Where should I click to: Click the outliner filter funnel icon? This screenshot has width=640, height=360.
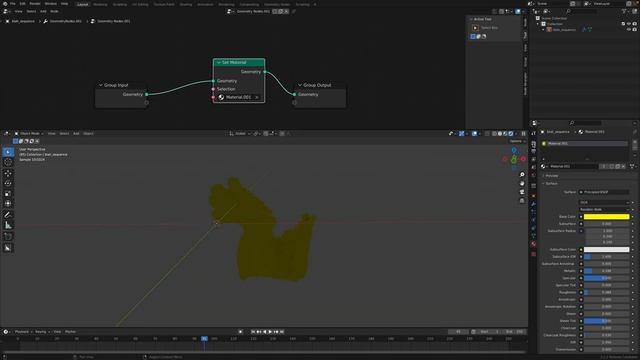coord(624,11)
